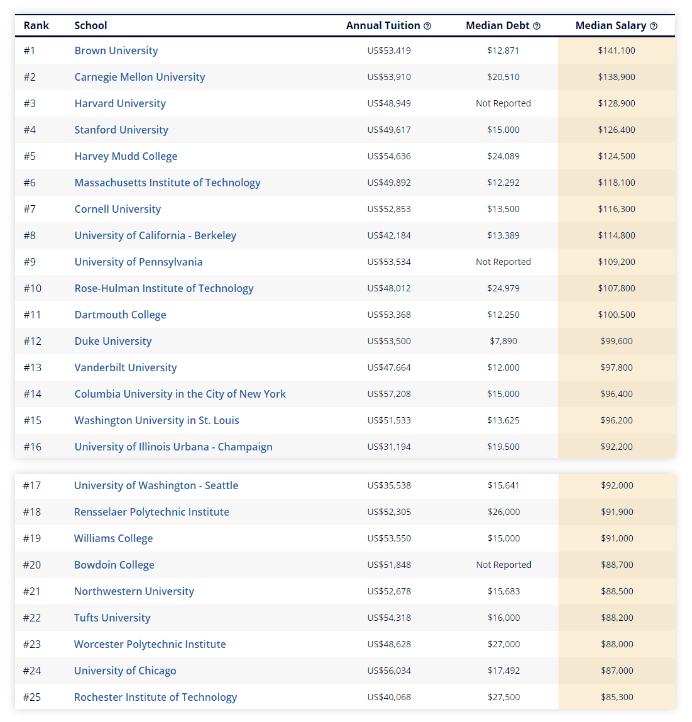Select the $17,492 median debt value
This screenshot has width=692, height=722.
tap(504, 671)
